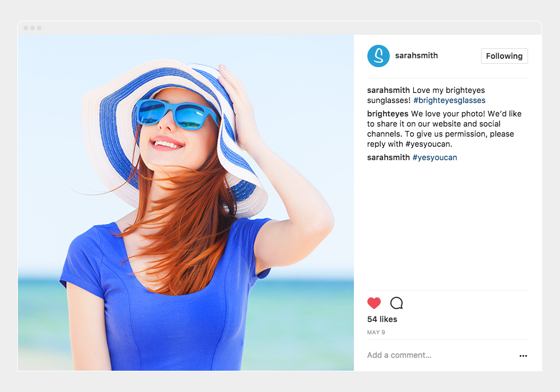Click the blue #yesyoucan hashtag link
560x392 pixels.
tap(435, 157)
